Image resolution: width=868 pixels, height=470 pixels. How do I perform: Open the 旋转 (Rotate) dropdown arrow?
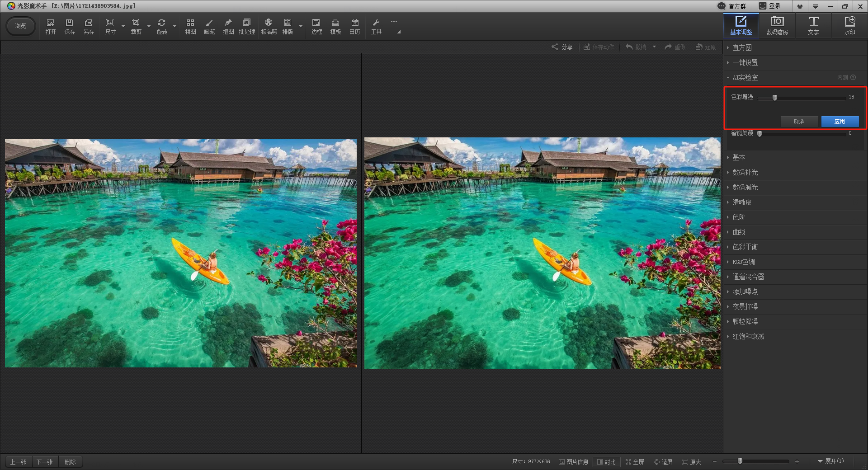tap(175, 26)
